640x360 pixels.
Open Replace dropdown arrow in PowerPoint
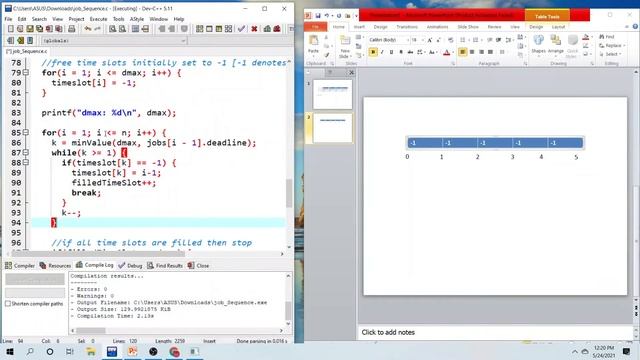point(624,45)
